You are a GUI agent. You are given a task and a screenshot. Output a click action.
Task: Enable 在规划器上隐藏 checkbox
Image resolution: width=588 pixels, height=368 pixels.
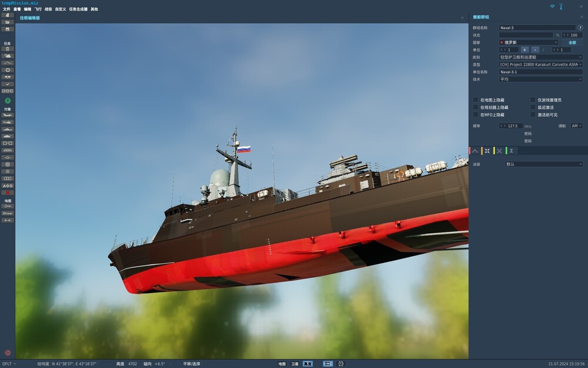pos(476,107)
